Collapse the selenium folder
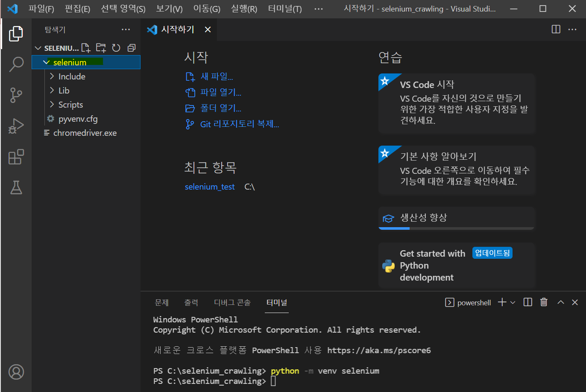Viewport: 586px width, 392px height. coord(86,62)
